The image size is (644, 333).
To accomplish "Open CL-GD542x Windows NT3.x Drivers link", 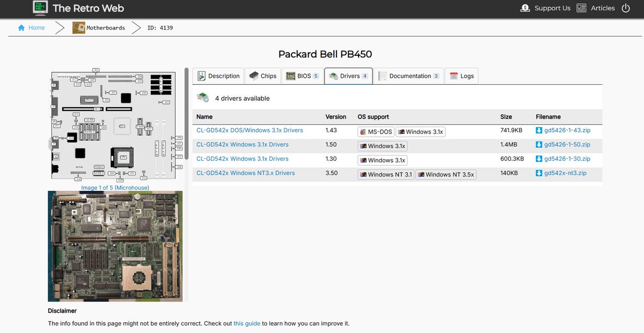I will 246,173.
